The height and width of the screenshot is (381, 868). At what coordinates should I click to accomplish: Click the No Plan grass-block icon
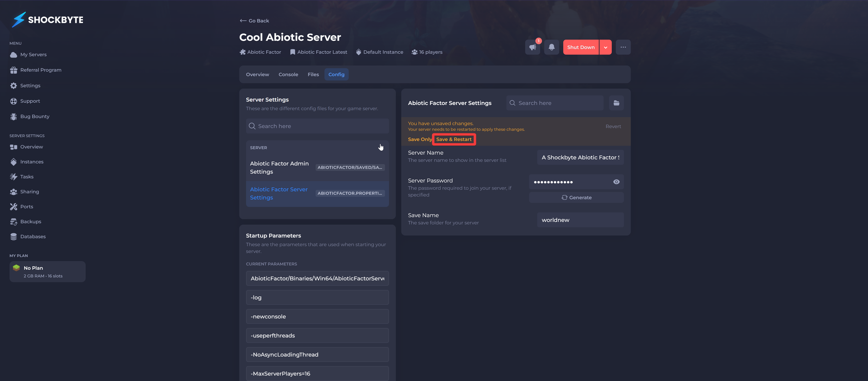click(16, 268)
